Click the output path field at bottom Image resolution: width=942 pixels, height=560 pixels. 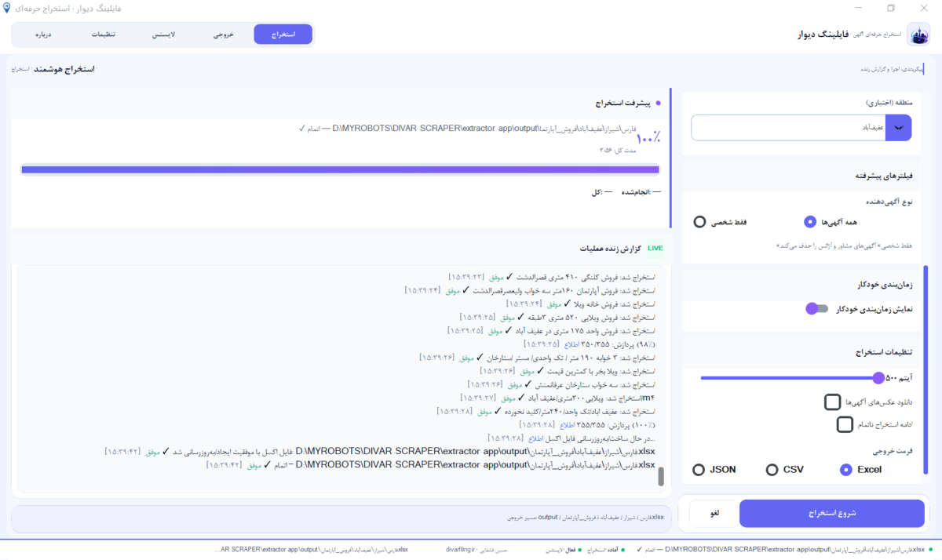coord(341,518)
